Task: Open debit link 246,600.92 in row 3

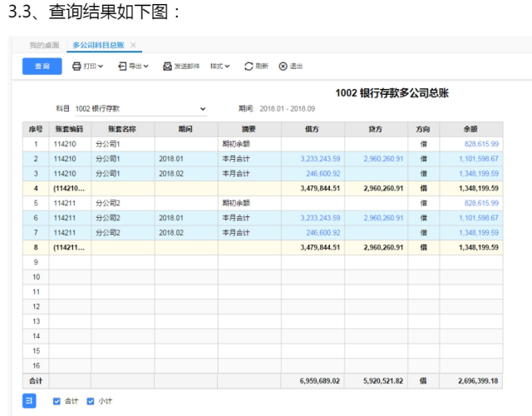Action: (323, 174)
